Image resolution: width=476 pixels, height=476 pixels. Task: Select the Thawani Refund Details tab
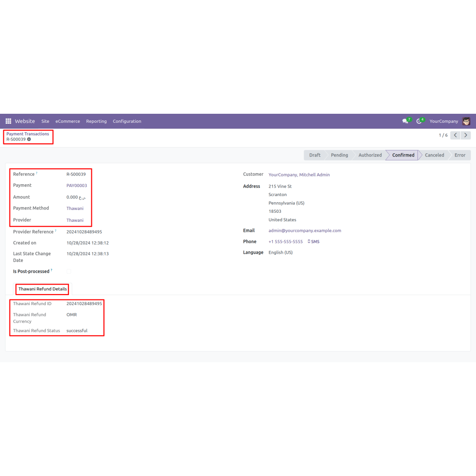[x=42, y=289]
